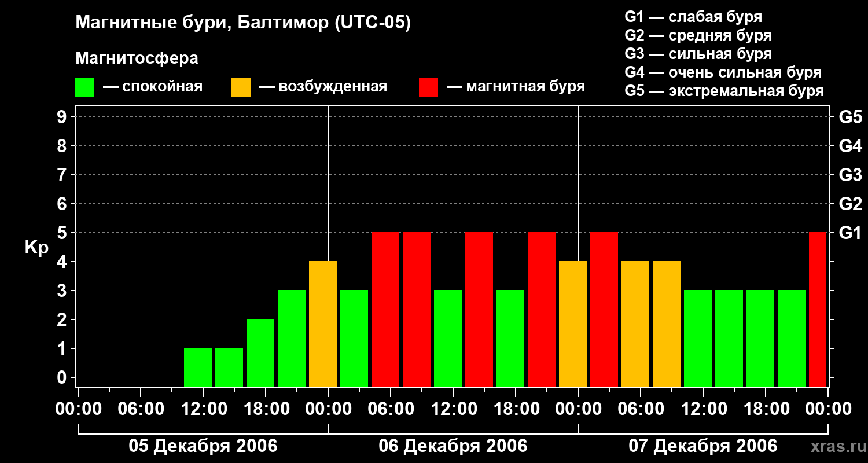
Task: Click the legend text — спокойная
Action: 153,87
